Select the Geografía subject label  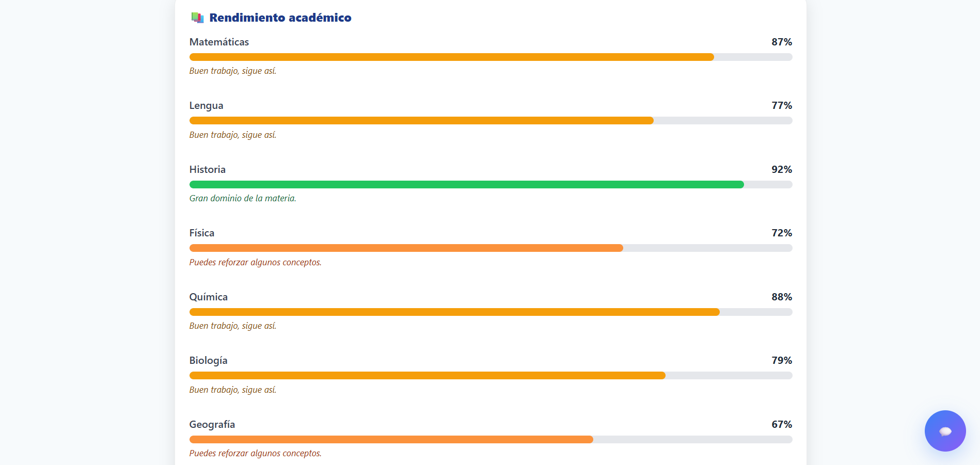tap(212, 425)
